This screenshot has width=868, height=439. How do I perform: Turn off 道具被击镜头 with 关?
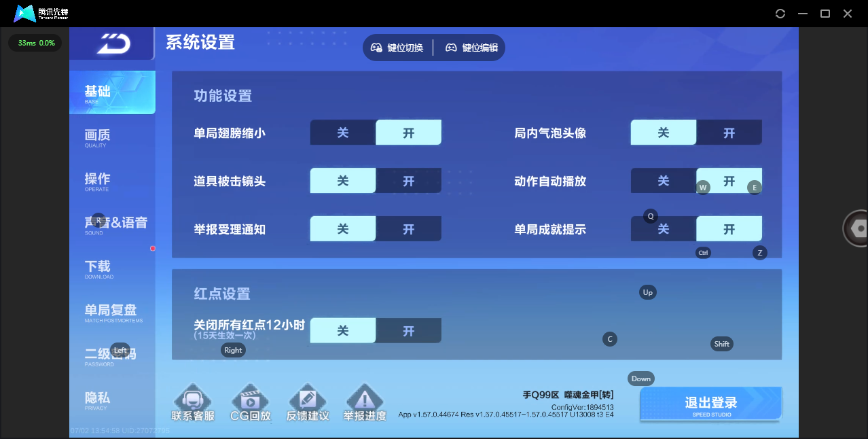coord(343,181)
